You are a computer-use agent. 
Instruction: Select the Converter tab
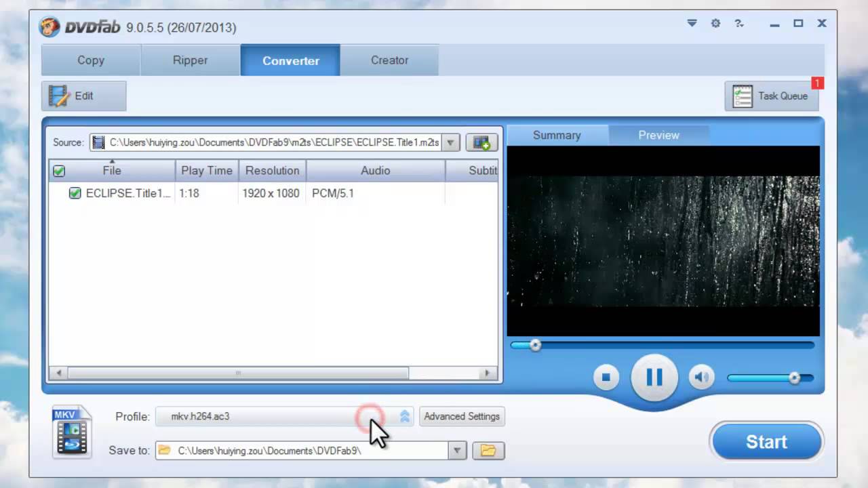pos(290,60)
